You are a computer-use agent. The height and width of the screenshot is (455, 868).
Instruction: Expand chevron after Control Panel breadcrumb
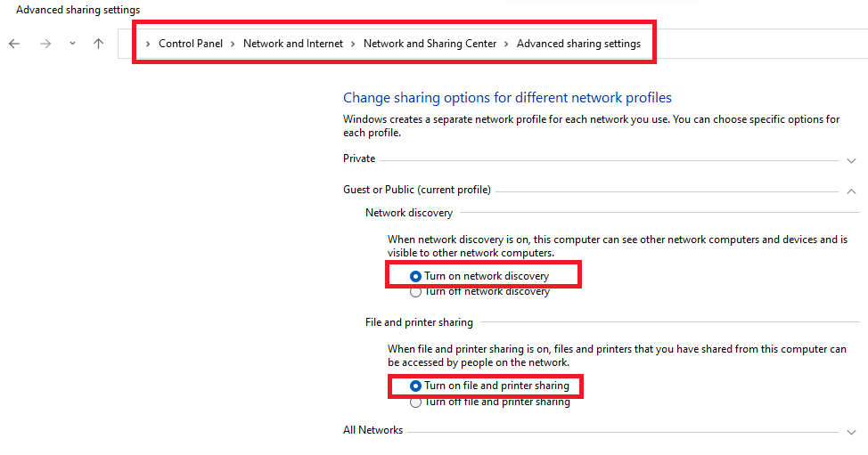pyautogui.click(x=233, y=45)
